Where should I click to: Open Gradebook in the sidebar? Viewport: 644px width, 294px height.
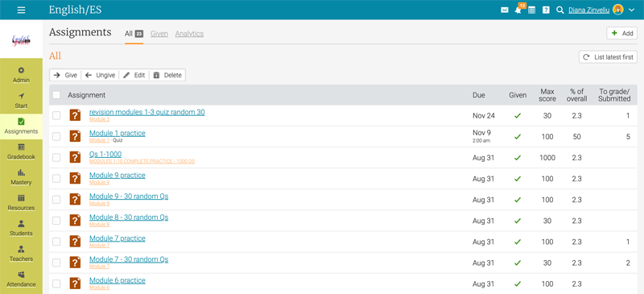pos(22,152)
